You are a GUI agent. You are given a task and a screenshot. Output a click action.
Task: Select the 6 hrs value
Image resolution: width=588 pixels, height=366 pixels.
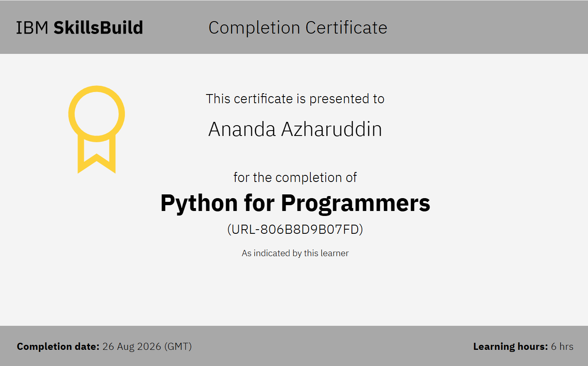[x=562, y=347]
